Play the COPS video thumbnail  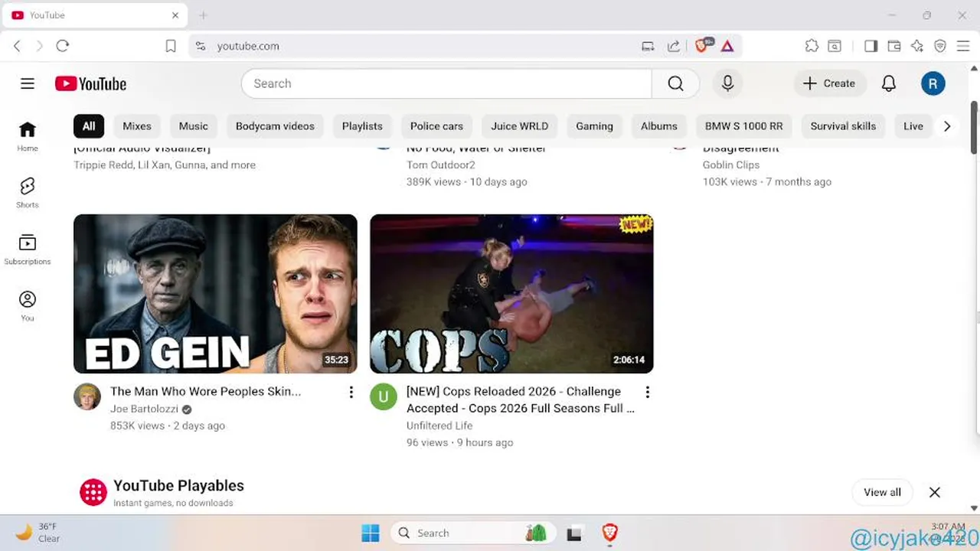point(511,294)
